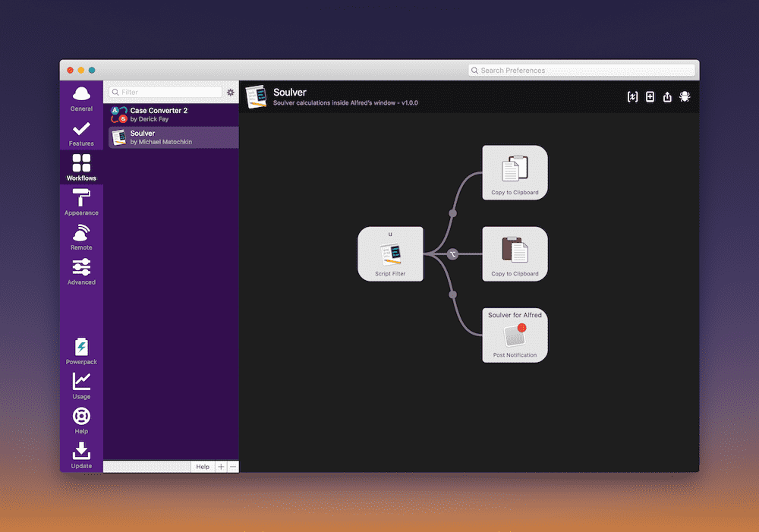
Task: Click the Soulver workflow header icon
Action: 256,97
